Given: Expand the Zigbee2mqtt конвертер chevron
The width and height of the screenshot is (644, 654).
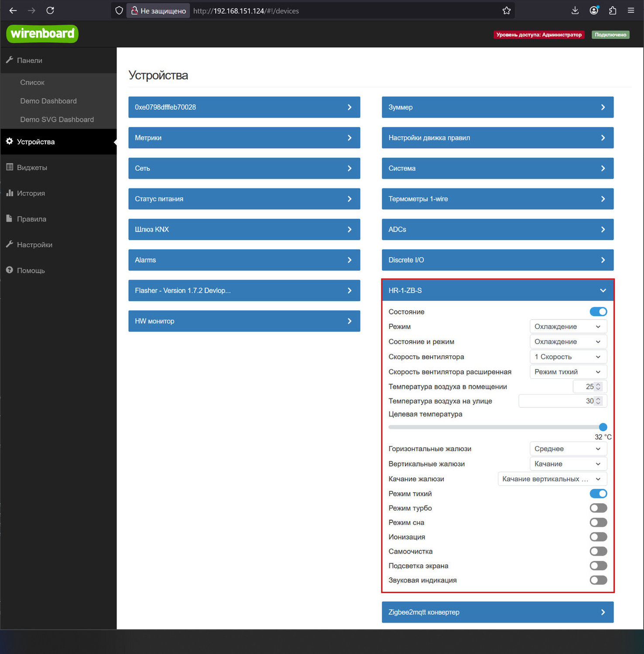Looking at the screenshot, I should pyautogui.click(x=603, y=612).
